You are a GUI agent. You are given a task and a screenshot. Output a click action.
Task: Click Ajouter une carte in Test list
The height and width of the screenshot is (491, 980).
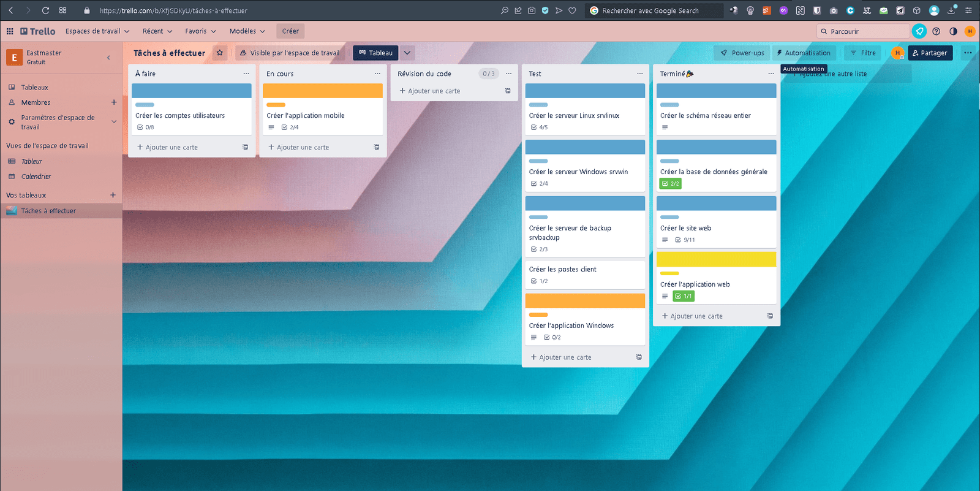click(561, 357)
